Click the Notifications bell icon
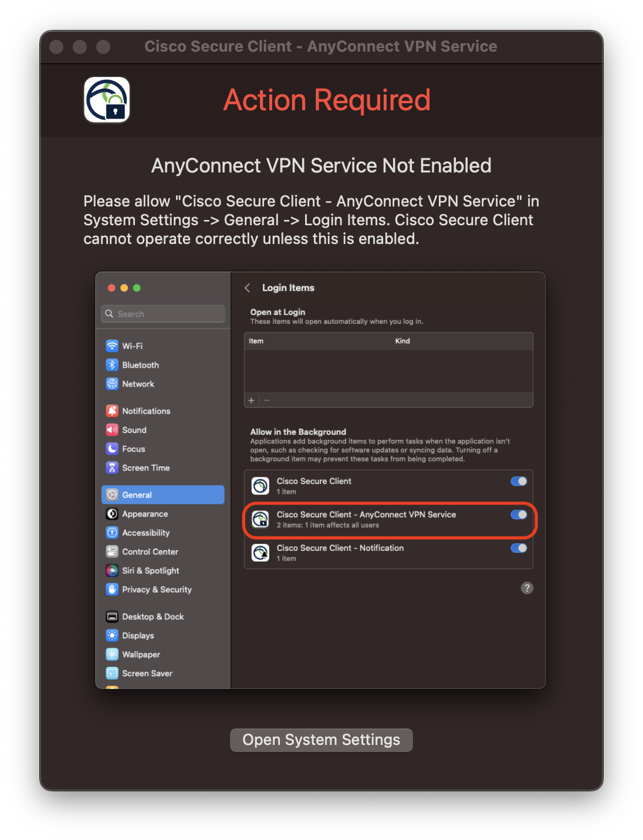This screenshot has width=643, height=840. point(112,411)
